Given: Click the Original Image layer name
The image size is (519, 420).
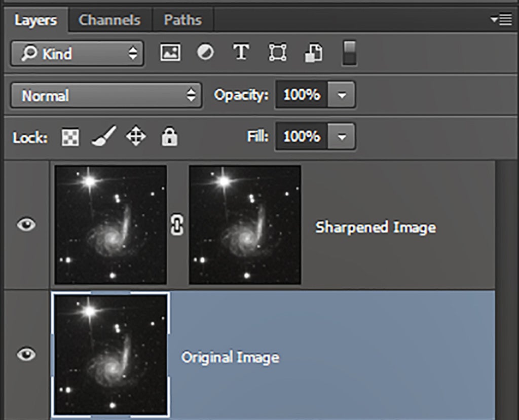Looking at the screenshot, I should click(x=230, y=358).
